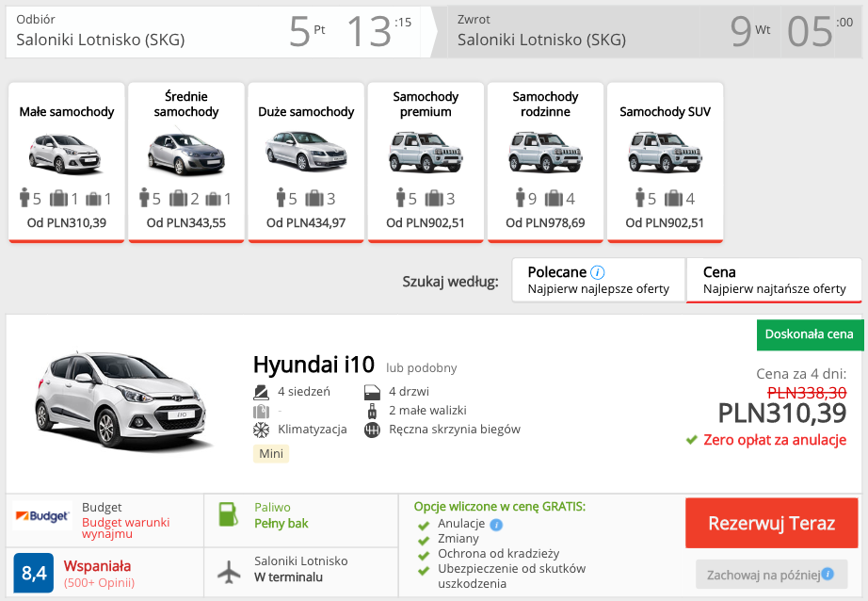Select the Średnie samochody category
The width and height of the screenshot is (868, 601).
pos(186,162)
